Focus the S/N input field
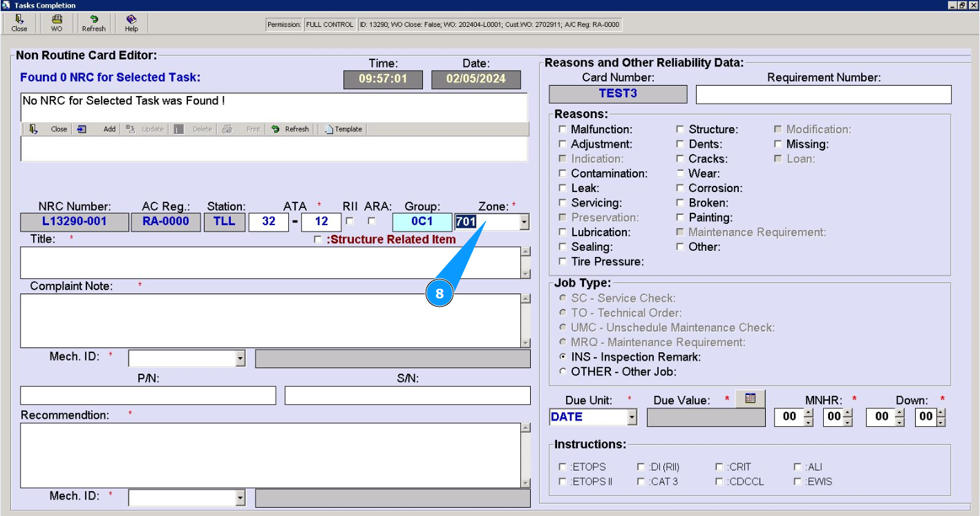The width and height of the screenshot is (980, 516). click(408, 395)
